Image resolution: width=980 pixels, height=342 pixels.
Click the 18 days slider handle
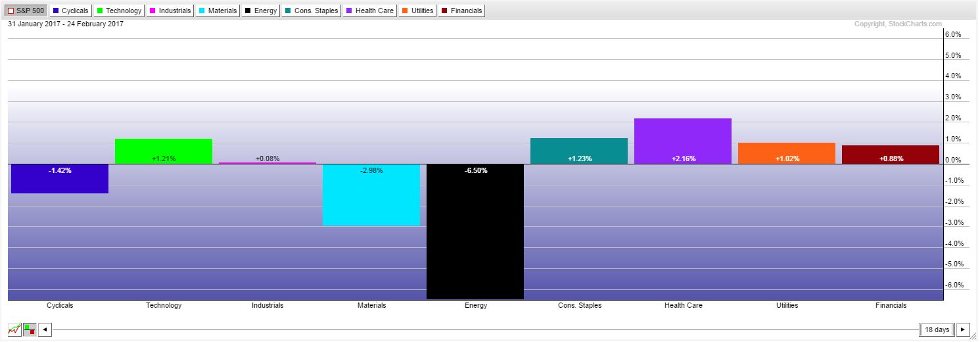pos(936,330)
